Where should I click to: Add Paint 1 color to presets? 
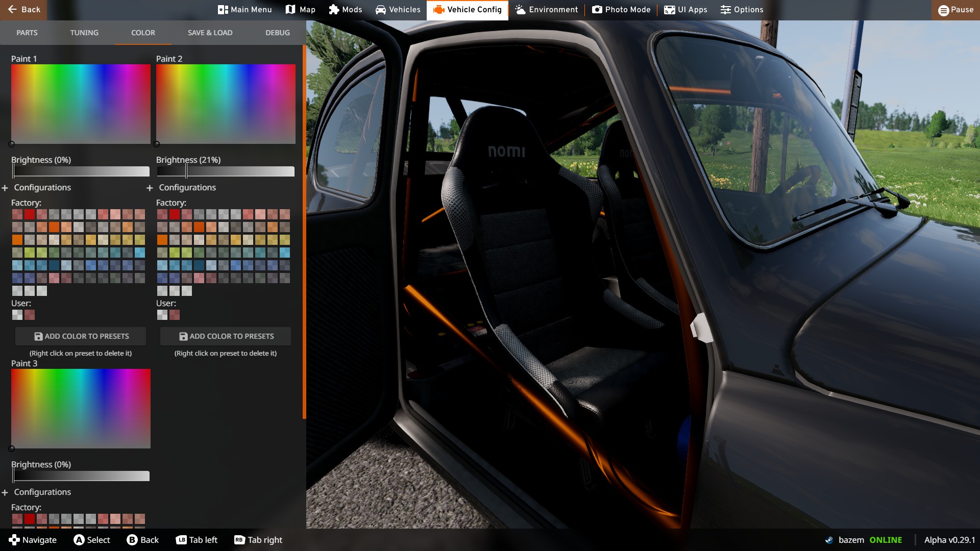coord(81,336)
